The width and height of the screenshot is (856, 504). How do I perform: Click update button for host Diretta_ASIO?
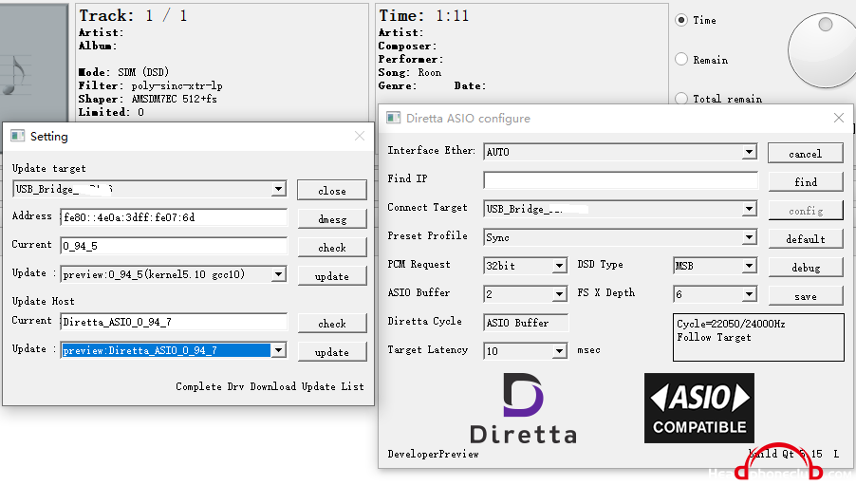[332, 351]
